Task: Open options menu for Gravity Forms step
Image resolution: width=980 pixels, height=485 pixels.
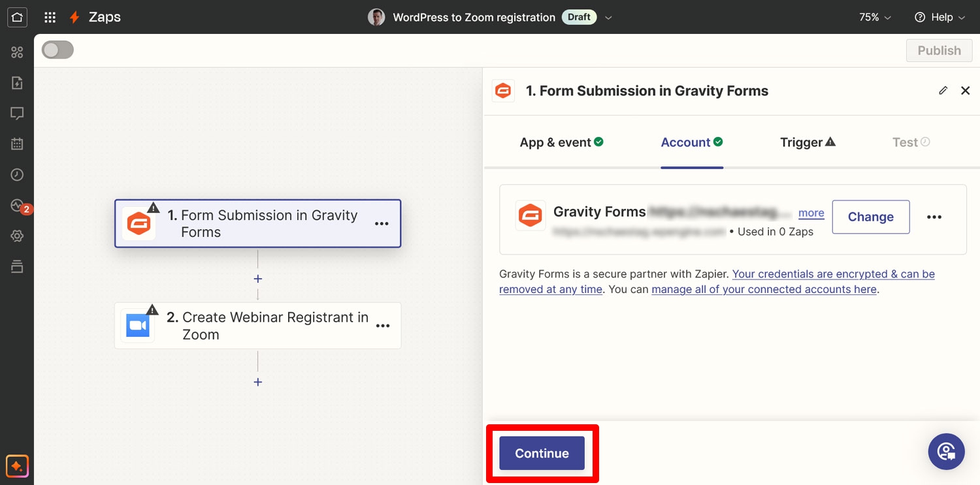Action: [382, 224]
